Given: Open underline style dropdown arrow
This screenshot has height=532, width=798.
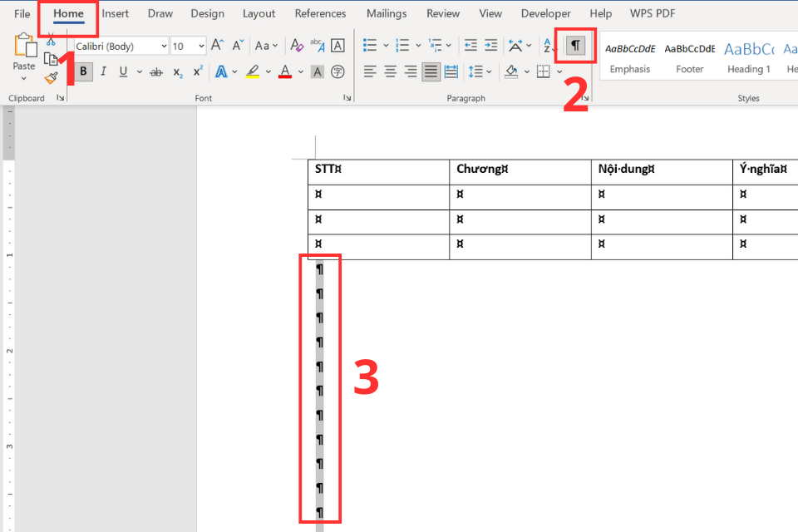Looking at the screenshot, I should coord(140,72).
